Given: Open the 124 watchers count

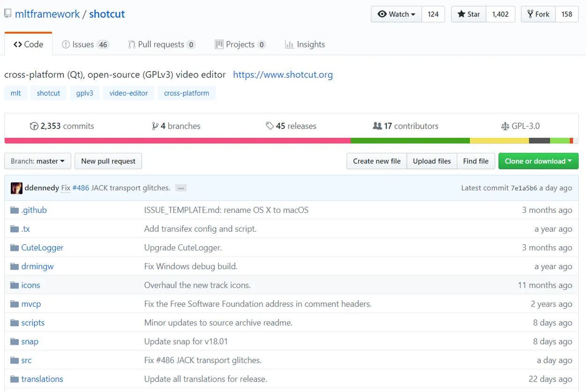Looking at the screenshot, I should pos(433,14).
